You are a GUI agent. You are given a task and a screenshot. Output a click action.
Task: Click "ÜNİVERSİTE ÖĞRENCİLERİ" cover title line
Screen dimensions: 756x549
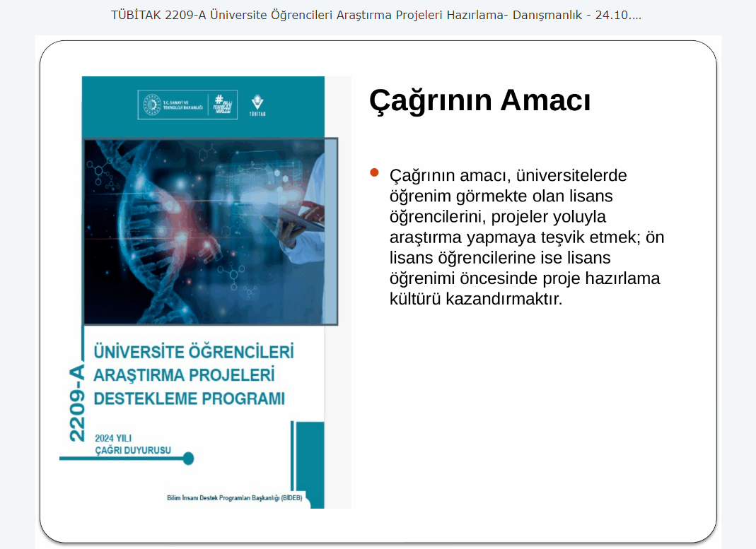[194, 351]
